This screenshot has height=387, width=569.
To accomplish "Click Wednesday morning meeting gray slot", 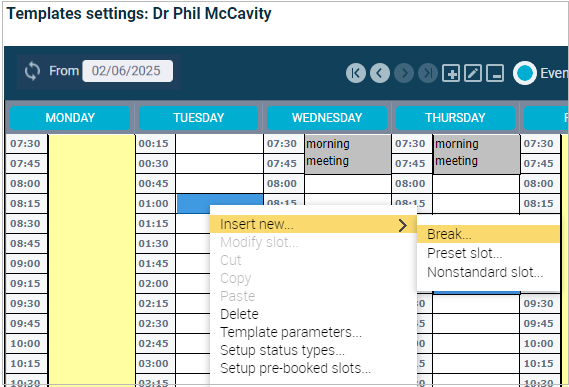I will pos(348,154).
